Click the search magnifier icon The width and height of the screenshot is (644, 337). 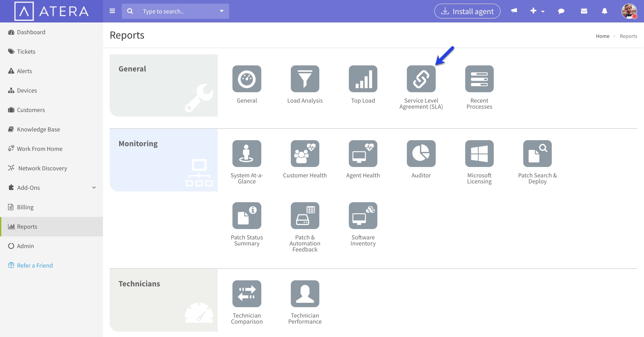(130, 11)
